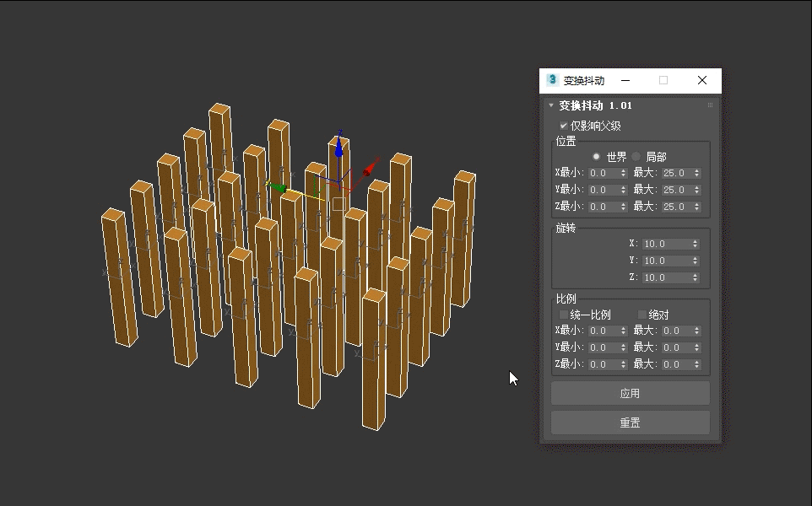The width and height of the screenshot is (812, 506).
Task: Click the red X-axis gizmo arrow
Action: 370,169
